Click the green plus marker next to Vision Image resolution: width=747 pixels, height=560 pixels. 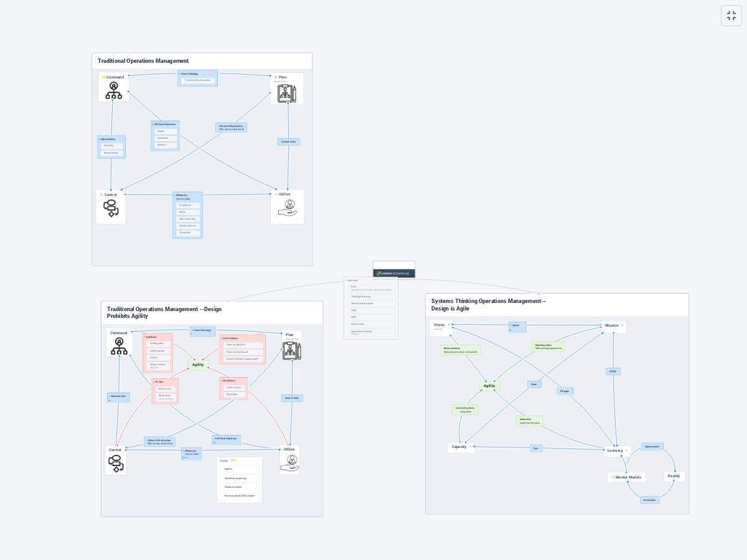point(448,325)
